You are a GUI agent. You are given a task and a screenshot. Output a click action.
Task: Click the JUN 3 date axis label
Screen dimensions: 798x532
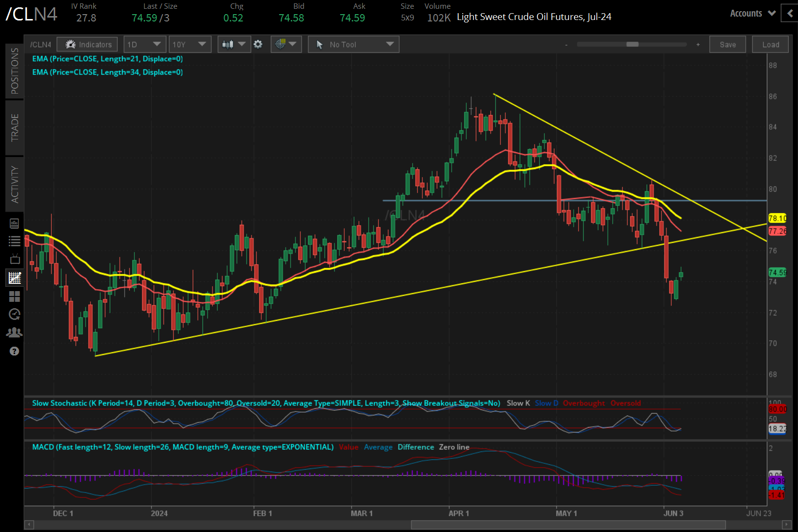(674, 513)
